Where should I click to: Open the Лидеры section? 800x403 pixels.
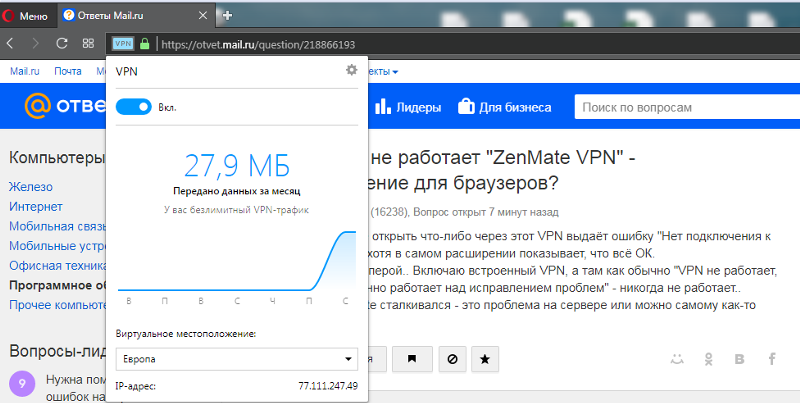(408, 108)
